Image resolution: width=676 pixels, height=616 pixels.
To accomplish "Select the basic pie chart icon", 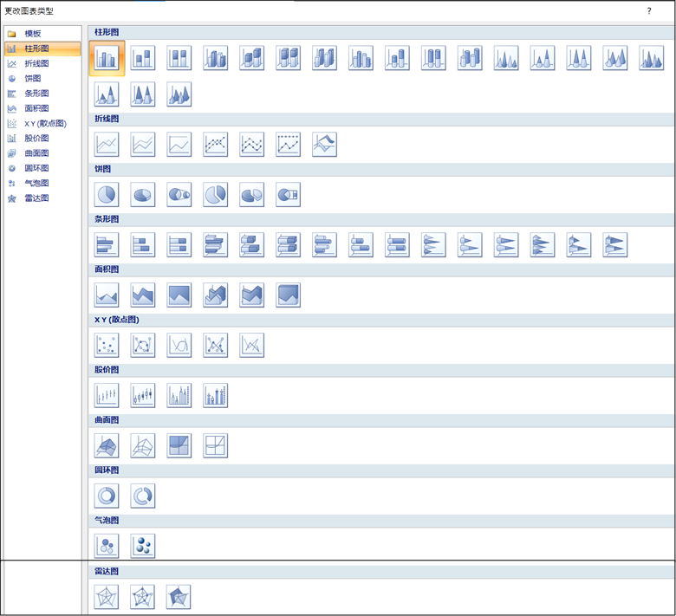I will point(107,194).
